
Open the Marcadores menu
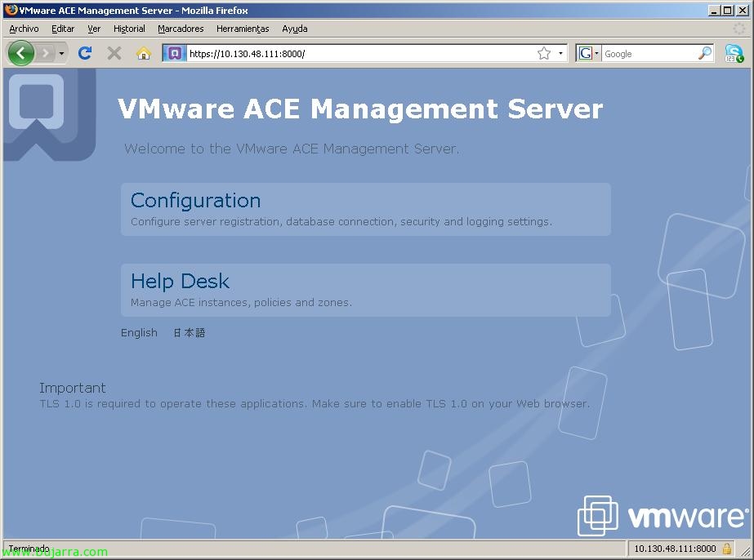pos(181,29)
